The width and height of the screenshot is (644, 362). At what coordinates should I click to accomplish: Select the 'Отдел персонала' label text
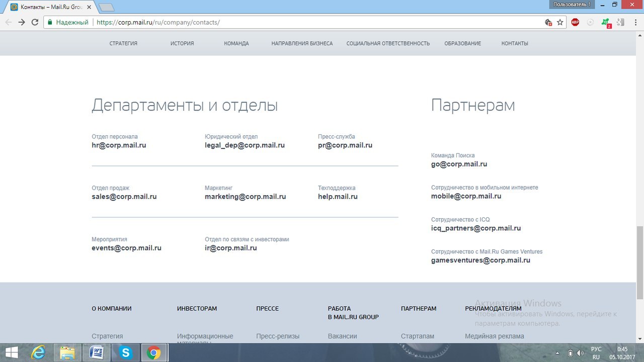[115, 137]
